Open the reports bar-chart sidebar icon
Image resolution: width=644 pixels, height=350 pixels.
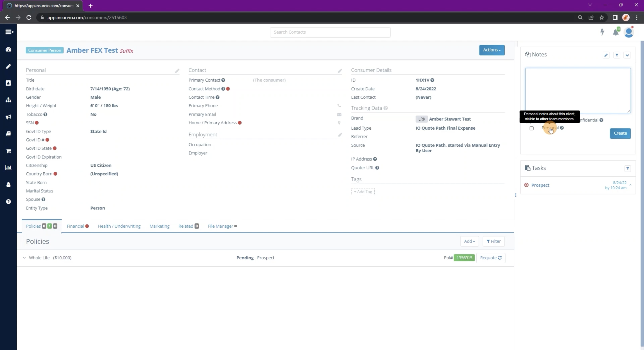[8, 168]
